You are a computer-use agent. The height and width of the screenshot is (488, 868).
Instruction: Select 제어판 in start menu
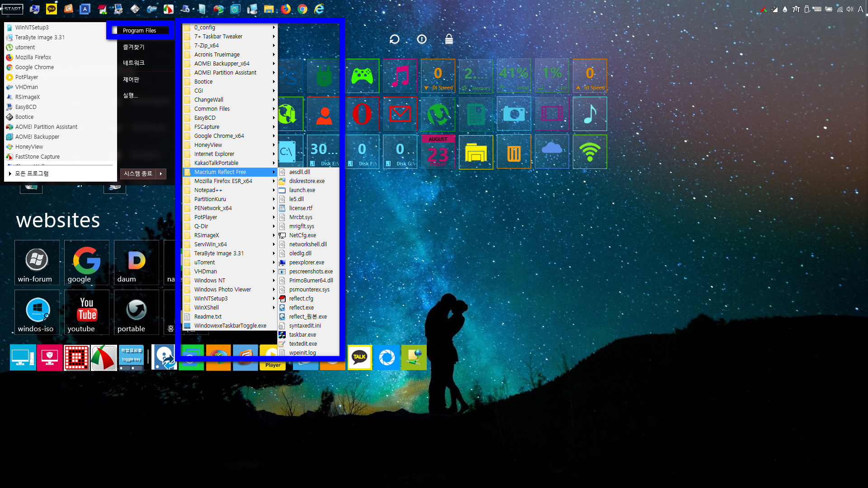point(131,80)
